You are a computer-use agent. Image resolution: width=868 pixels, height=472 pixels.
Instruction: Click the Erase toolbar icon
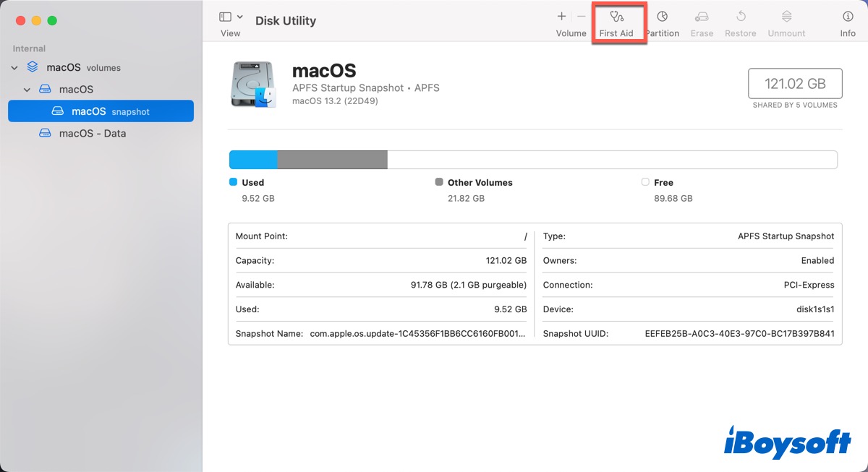click(701, 17)
